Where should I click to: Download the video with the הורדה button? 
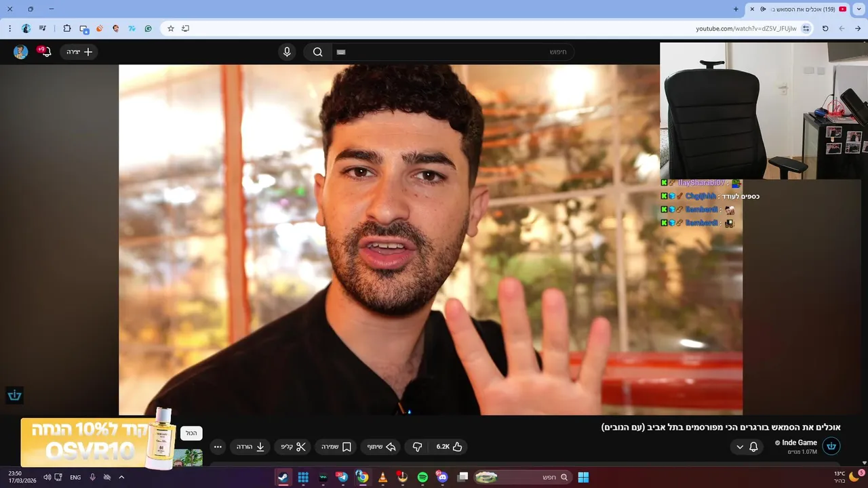[x=250, y=447]
